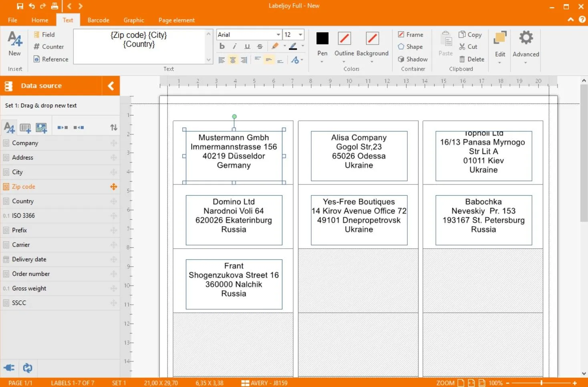588x387 pixels.
Task: Click the Delete icon in Clipboard group
Action: 471,59
